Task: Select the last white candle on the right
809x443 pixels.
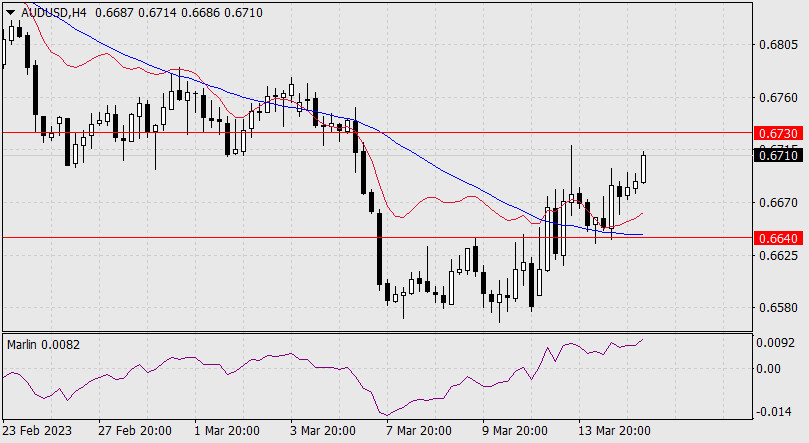Action: tap(644, 168)
